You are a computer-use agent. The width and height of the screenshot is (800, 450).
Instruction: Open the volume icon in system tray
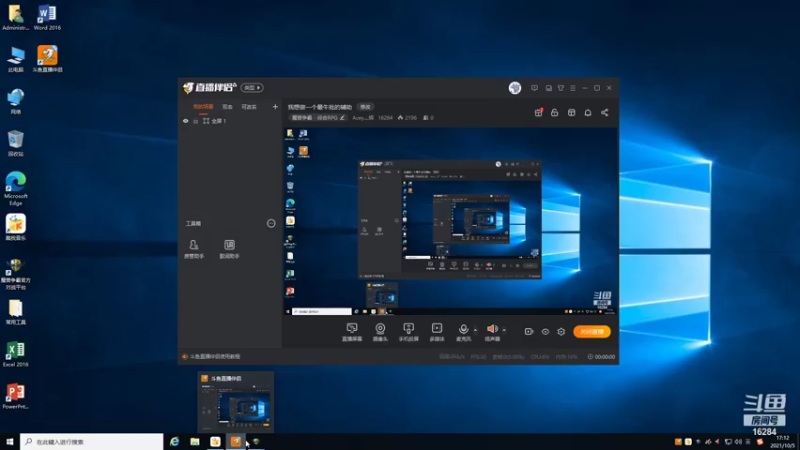pos(738,442)
